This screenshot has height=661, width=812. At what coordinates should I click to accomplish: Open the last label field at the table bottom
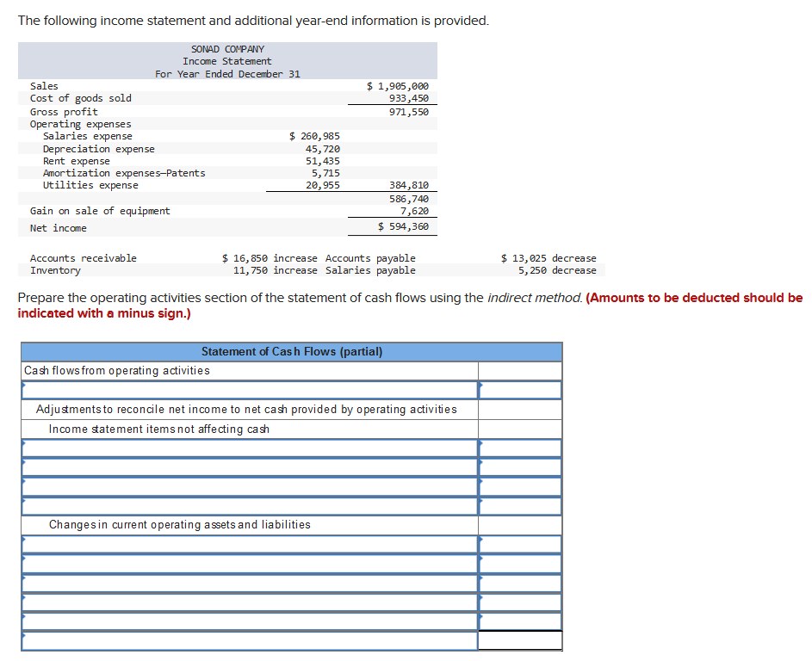tap(250, 641)
